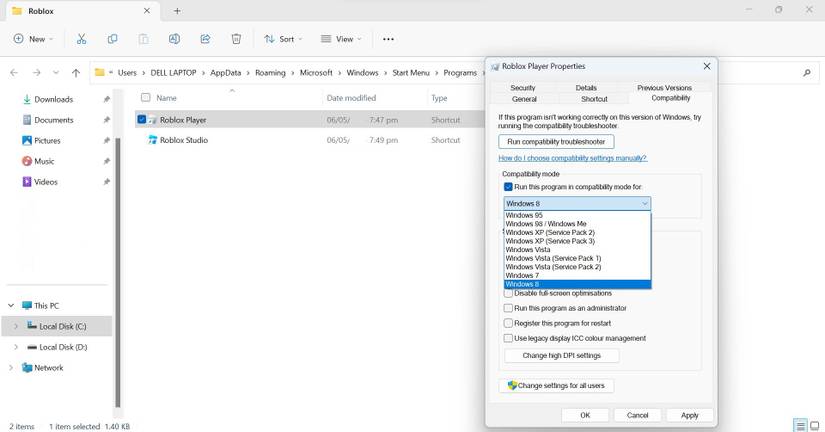Image resolution: width=825 pixels, height=432 pixels.
Task: Uncheck the Roblox Player row checkbox
Action: [x=142, y=119]
